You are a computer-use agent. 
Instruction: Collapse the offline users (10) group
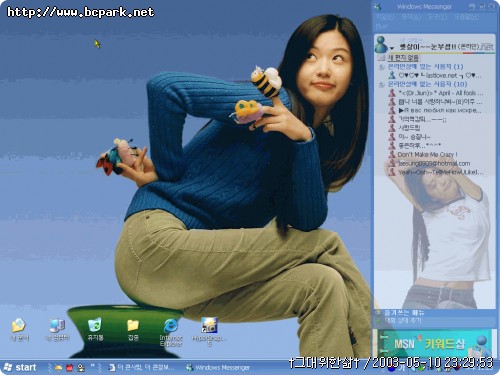[x=381, y=84]
